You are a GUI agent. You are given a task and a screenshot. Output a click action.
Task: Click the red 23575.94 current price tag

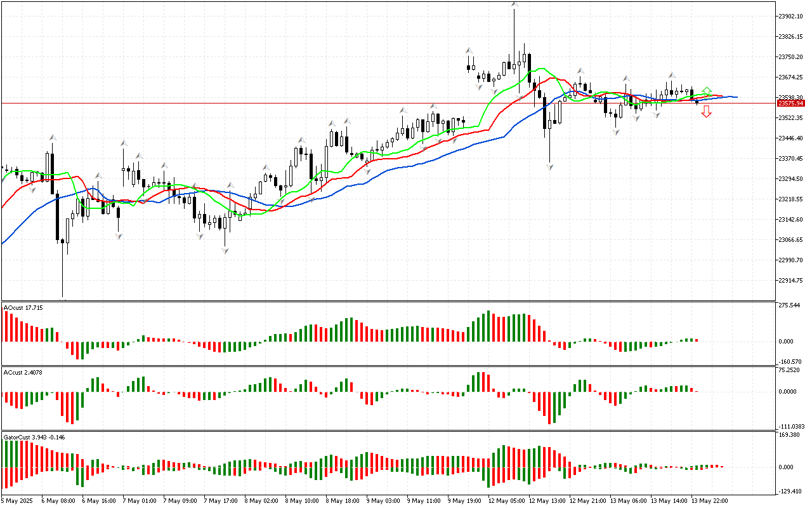click(792, 103)
